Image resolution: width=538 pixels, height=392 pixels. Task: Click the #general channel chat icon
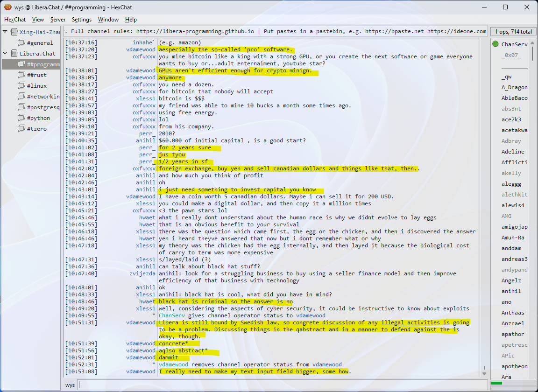point(21,43)
